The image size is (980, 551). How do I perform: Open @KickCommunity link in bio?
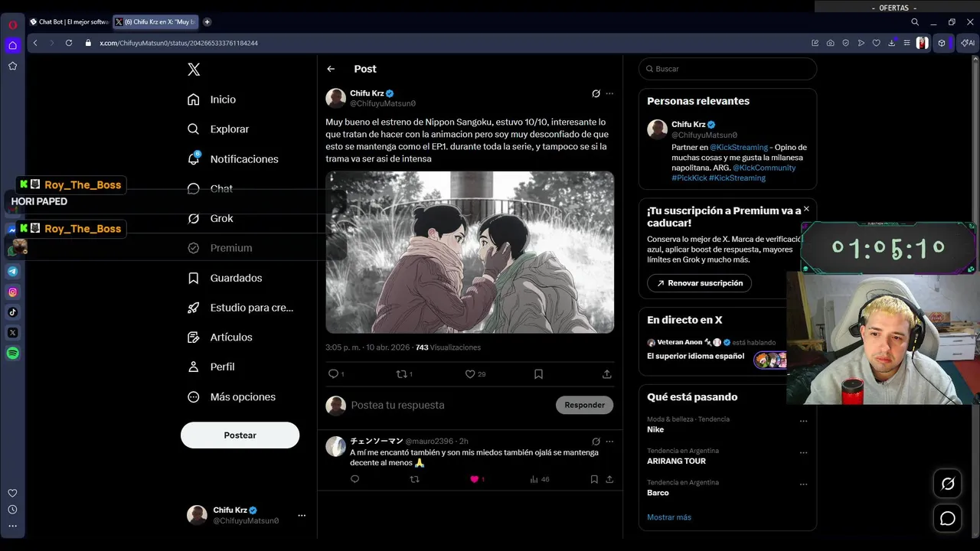pyautogui.click(x=764, y=168)
